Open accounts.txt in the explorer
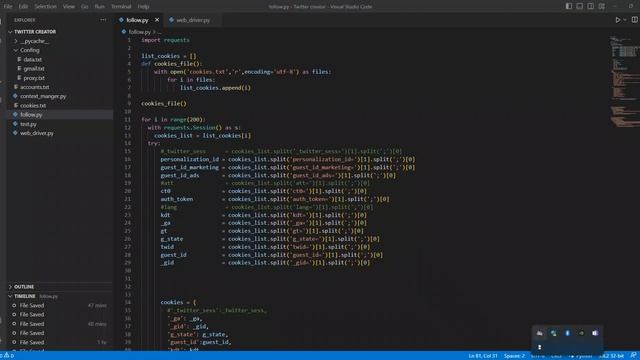This screenshot has height=360, width=640. point(34,87)
